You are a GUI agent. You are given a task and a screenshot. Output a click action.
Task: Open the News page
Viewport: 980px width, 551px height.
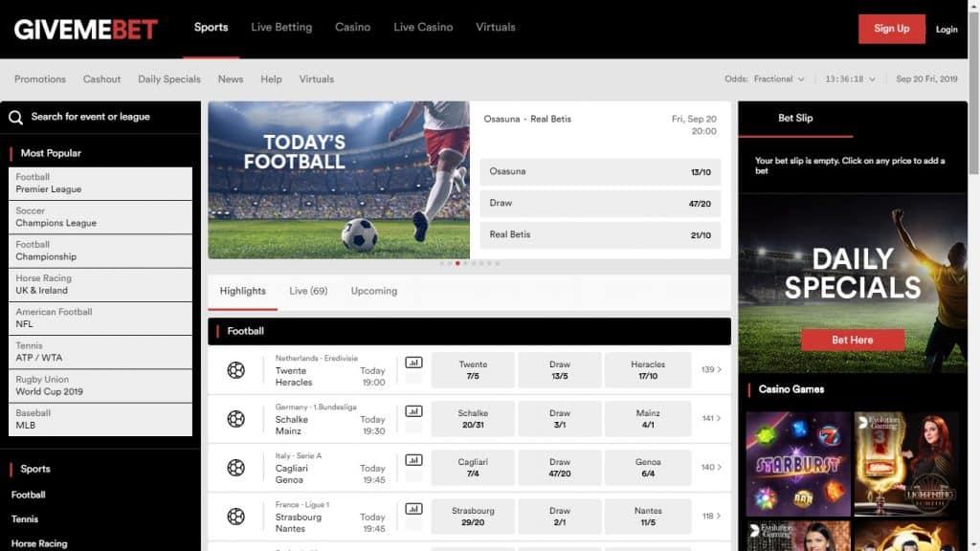(x=231, y=79)
